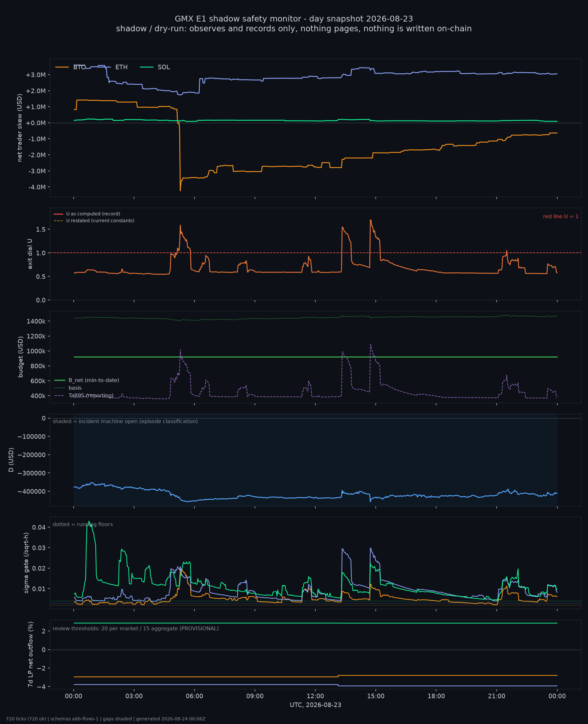Viewport: 588px width, 724px height.
Task: Click the 'sigma gate (/sqrt-h)' axis label
Action: pos(26,563)
